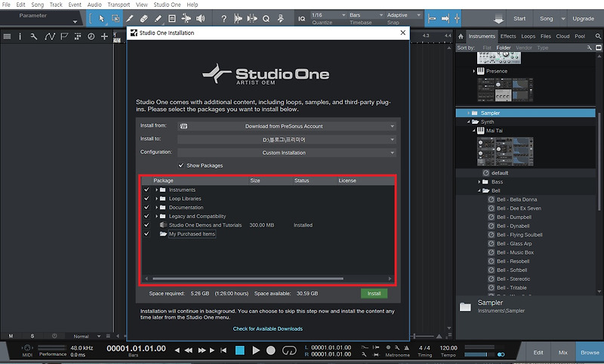The width and height of the screenshot is (604, 364).
Task: Open the Studio One menu
Action: point(167,5)
